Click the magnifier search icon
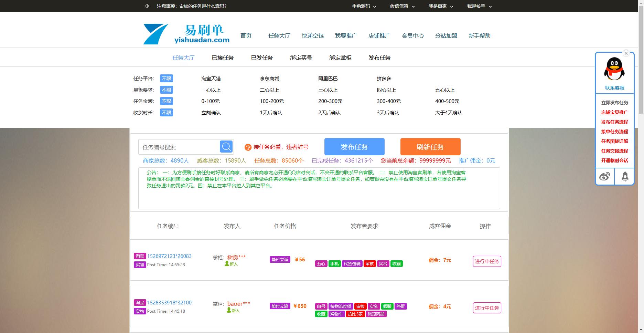Image resolution: width=644 pixels, height=333 pixels. 226,147
